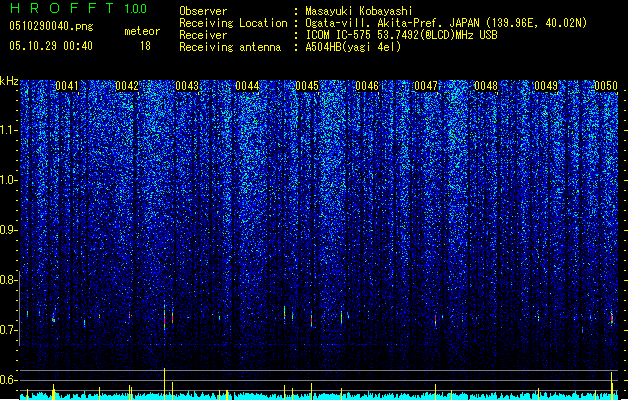Select the 0041 time marker
Image resolution: width=629 pixels, height=400 pixels.
tap(67, 86)
